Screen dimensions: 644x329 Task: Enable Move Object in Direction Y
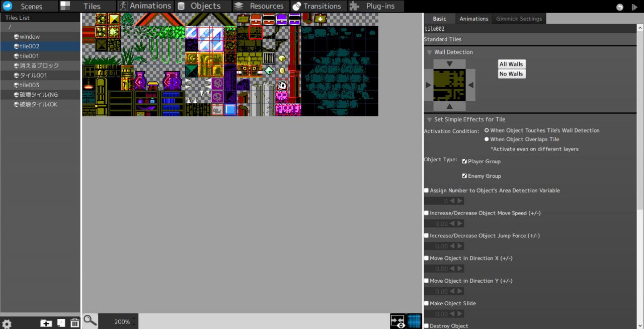(x=427, y=281)
